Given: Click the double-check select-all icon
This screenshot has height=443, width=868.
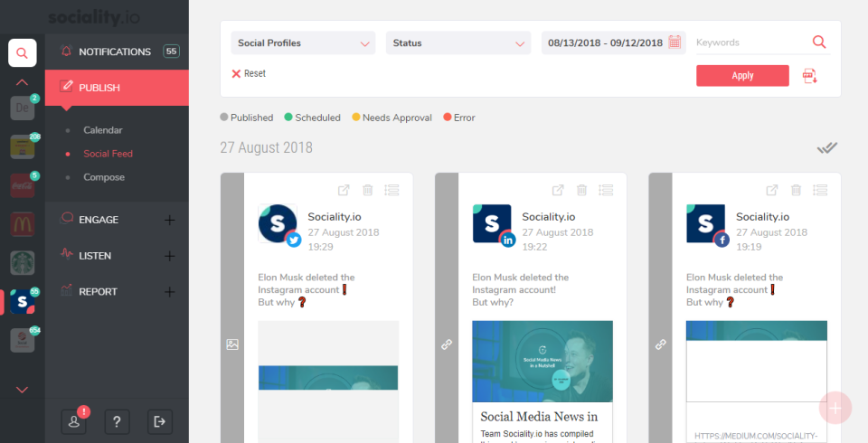Looking at the screenshot, I should (x=827, y=148).
